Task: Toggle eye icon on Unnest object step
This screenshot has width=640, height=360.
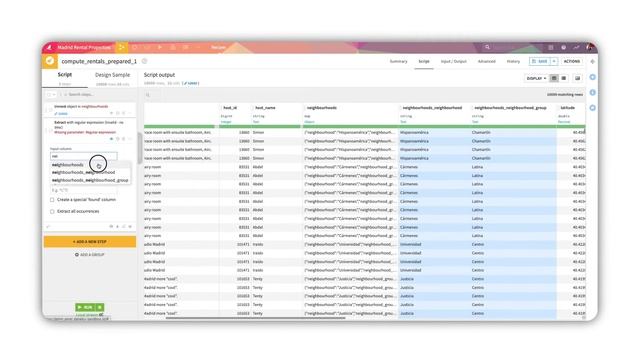Action: click(111, 113)
